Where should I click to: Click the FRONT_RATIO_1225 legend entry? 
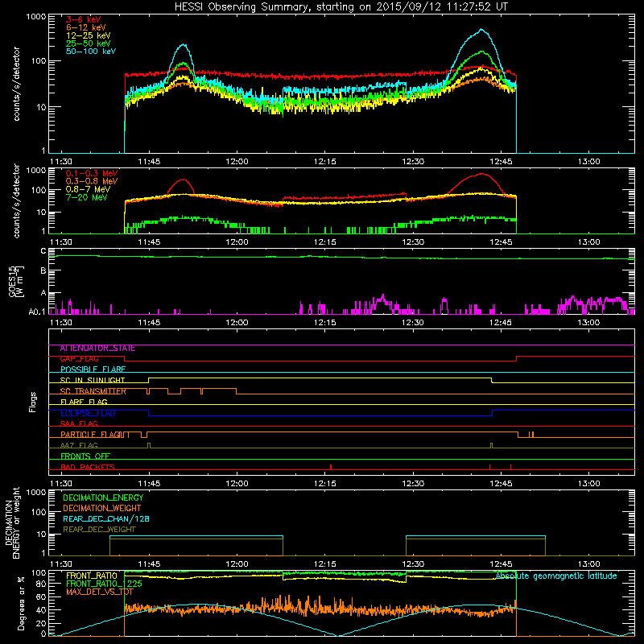tap(104, 584)
